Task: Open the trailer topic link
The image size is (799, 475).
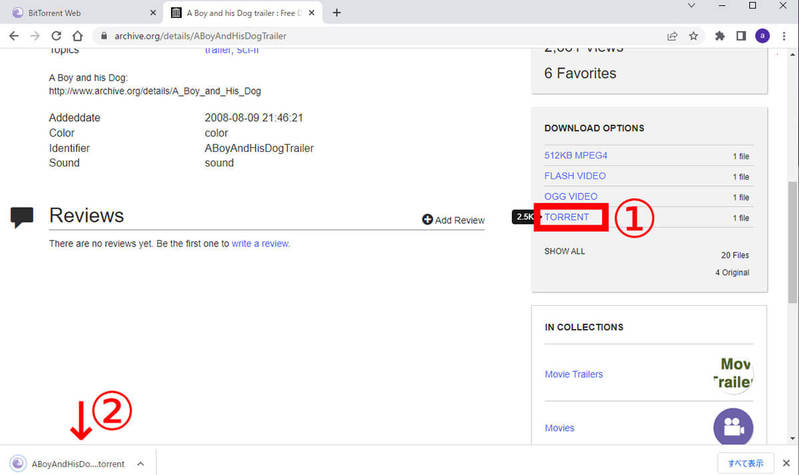Action: 218,50
